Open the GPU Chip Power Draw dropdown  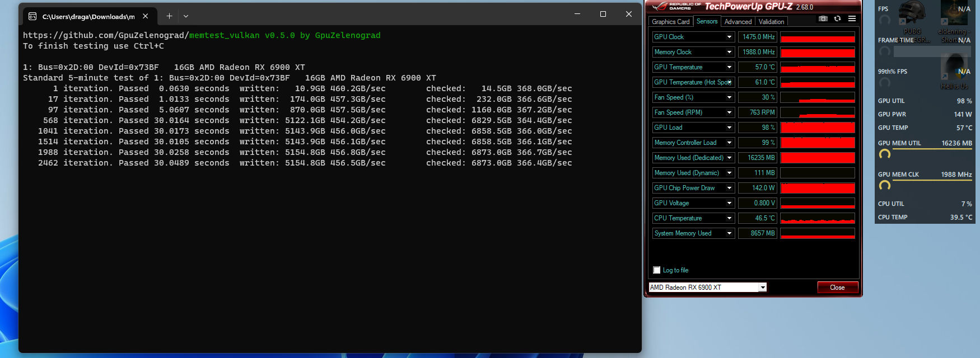coord(729,188)
